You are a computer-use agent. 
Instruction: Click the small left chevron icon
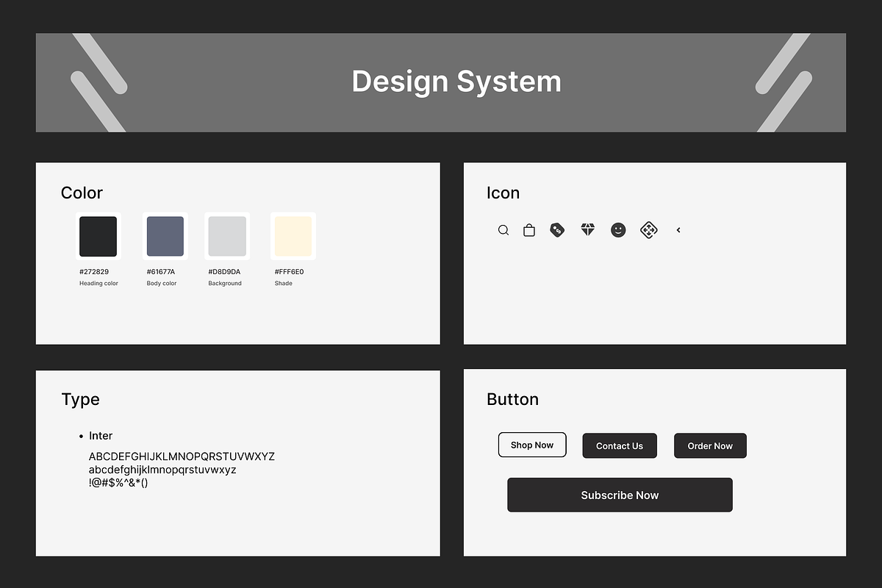tap(678, 230)
